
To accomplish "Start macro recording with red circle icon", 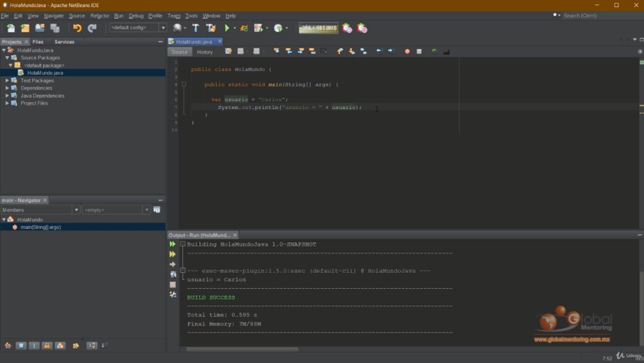I will (x=407, y=52).
